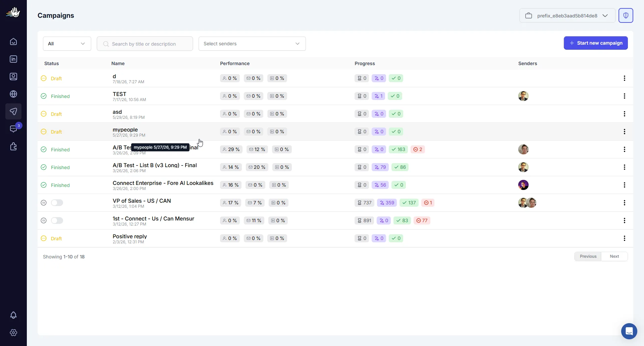This screenshot has height=346, width=644.
Task: Click the 359 in-progress badge
Action: (x=387, y=203)
